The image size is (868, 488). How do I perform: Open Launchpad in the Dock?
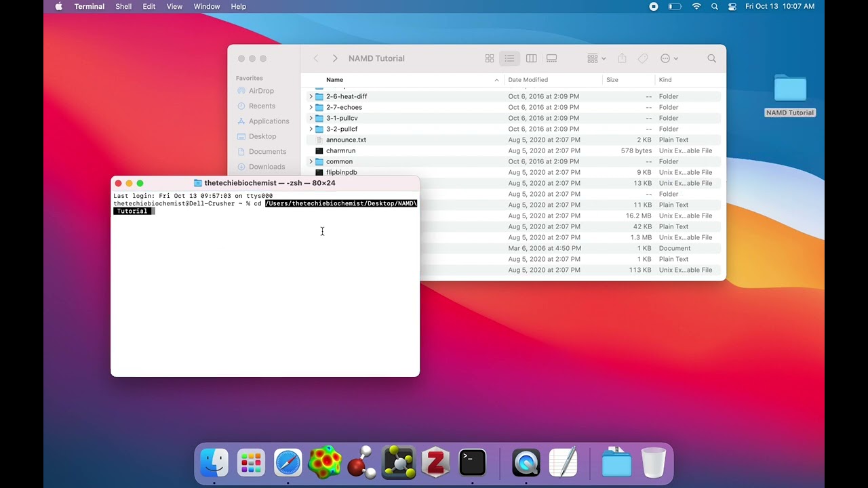click(x=251, y=463)
